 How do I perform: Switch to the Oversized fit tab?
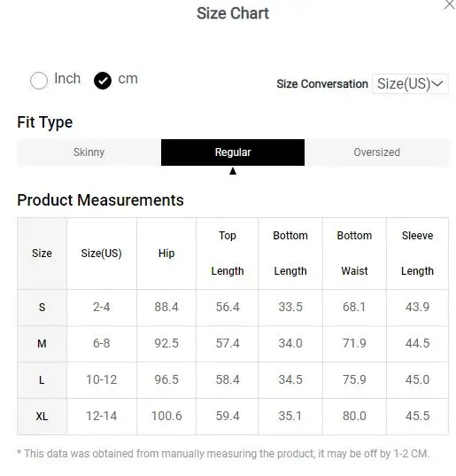[x=377, y=152]
